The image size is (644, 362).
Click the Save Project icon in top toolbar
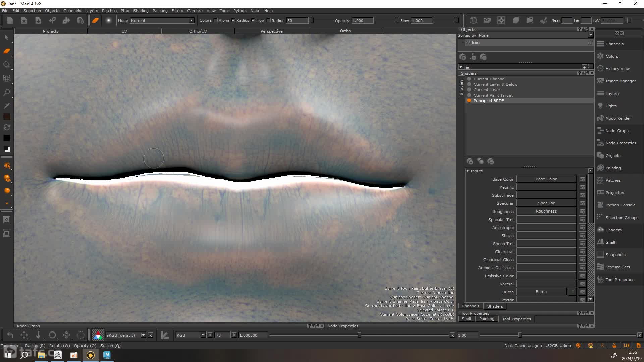tap(38, 20)
